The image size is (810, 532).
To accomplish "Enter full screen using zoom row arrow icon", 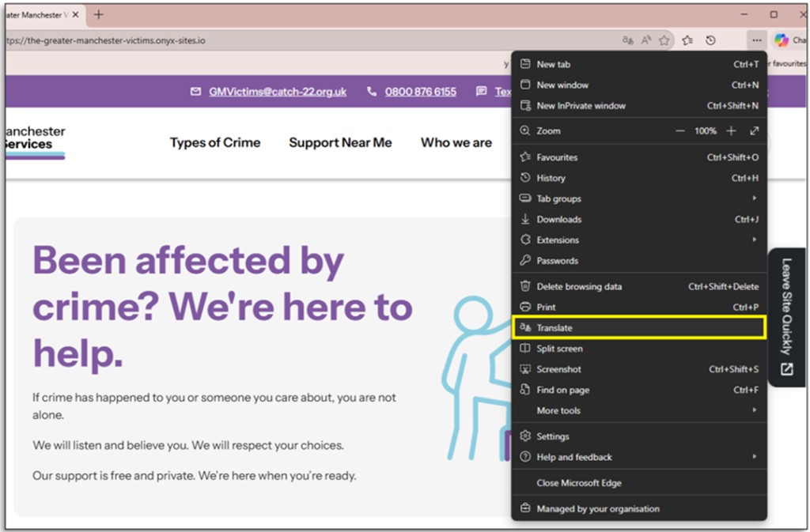I will click(754, 131).
